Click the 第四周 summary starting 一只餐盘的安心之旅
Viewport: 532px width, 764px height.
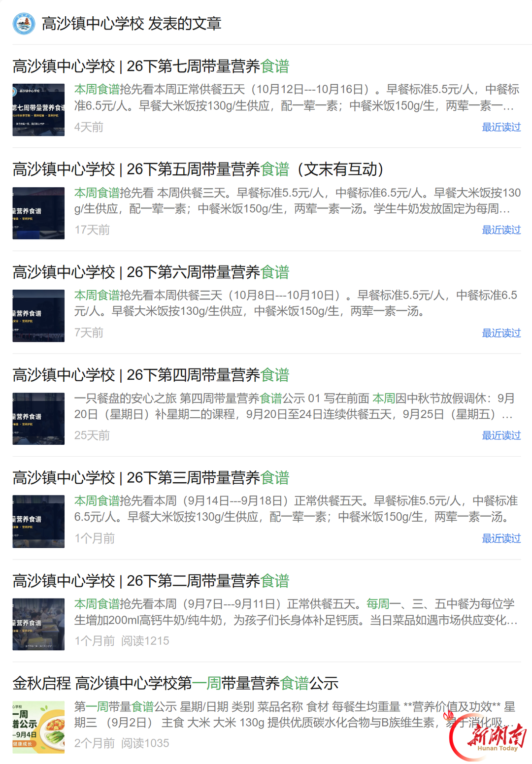(295, 406)
